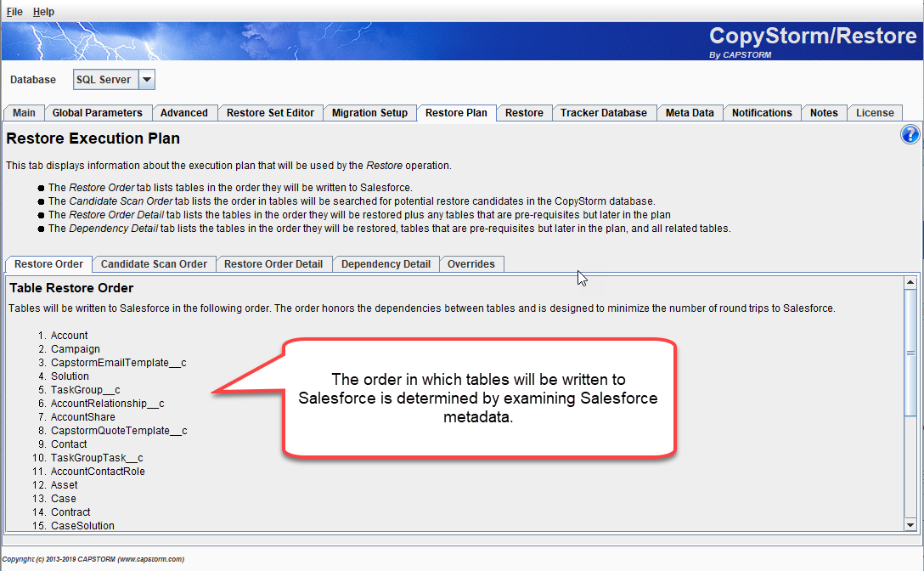Select the Restore Order sub-tab
The height and width of the screenshot is (571, 924).
click(x=49, y=264)
